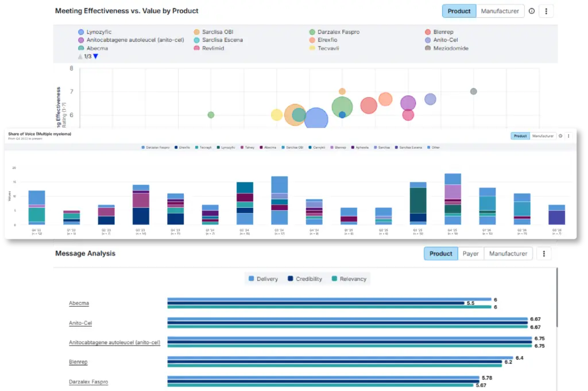The width and height of the screenshot is (588, 391).
Task: Toggle Blenrep in Share of Voice legend
Action: click(338, 148)
